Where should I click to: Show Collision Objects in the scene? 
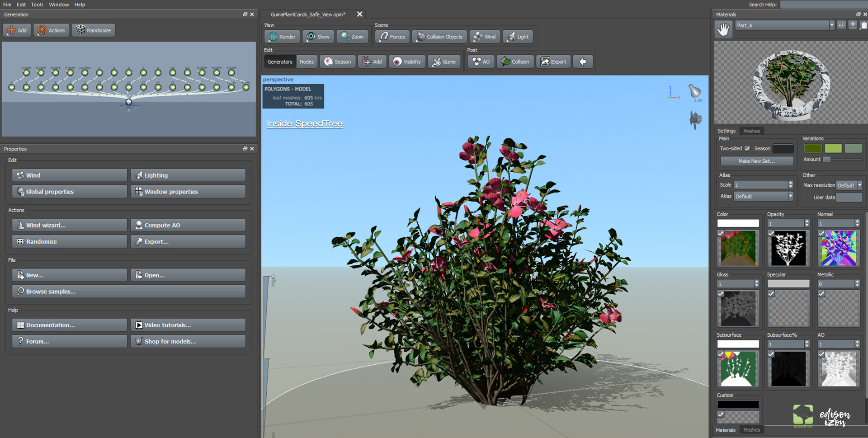(x=439, y=36)
